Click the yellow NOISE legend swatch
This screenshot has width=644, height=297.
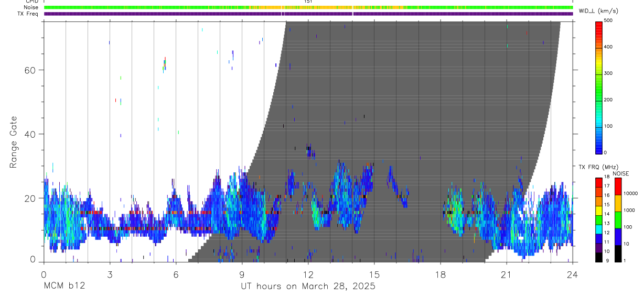[618, 202]
